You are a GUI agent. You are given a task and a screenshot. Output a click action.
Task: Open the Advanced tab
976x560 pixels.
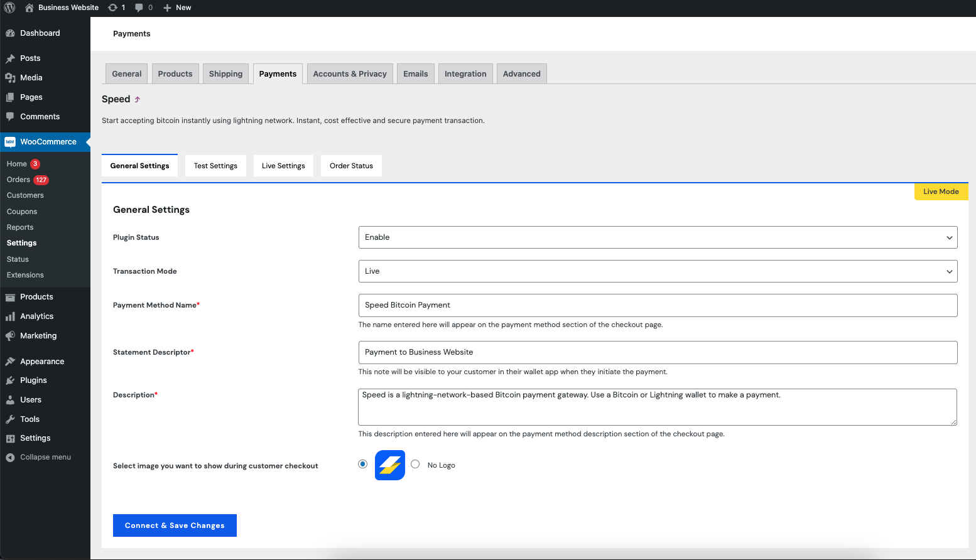point(522,73)
